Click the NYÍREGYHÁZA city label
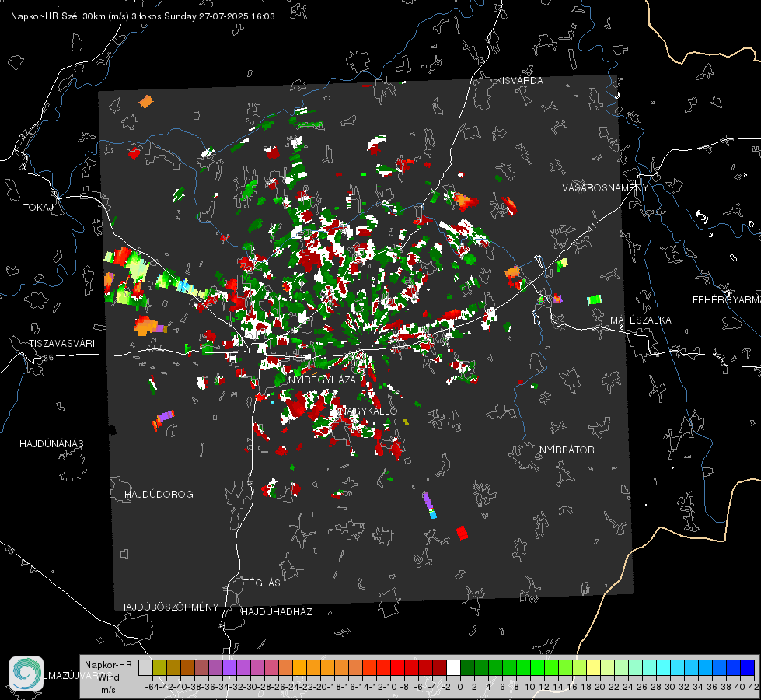The width and height of the screenshot is (761, 700). (323, 380)
